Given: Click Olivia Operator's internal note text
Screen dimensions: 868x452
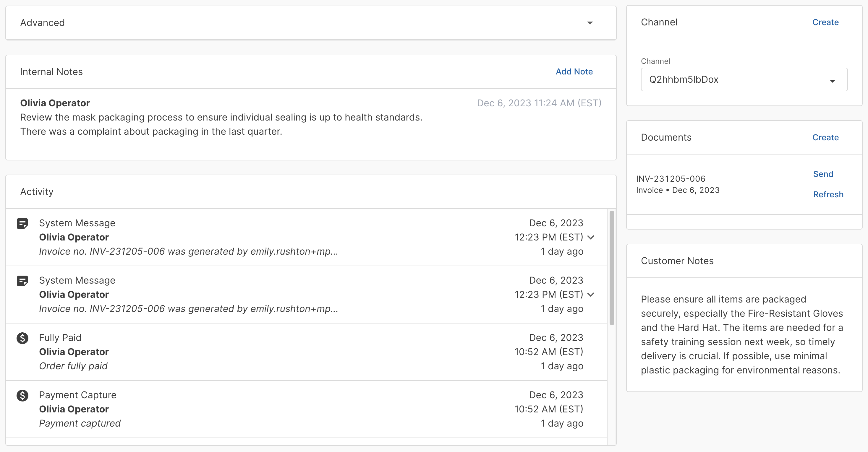Looking at the screenshot, I should (221, 124).
